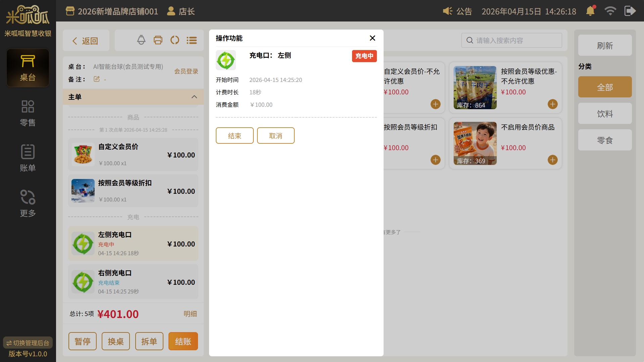Open the list menu icon in toolbar
The image size is (644, 362).
tap(192, 40)
